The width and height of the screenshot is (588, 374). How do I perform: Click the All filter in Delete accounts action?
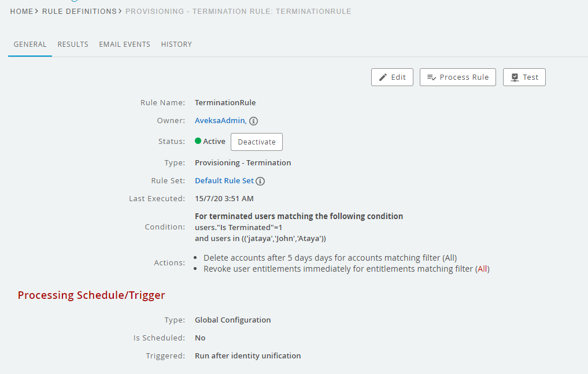449,258
